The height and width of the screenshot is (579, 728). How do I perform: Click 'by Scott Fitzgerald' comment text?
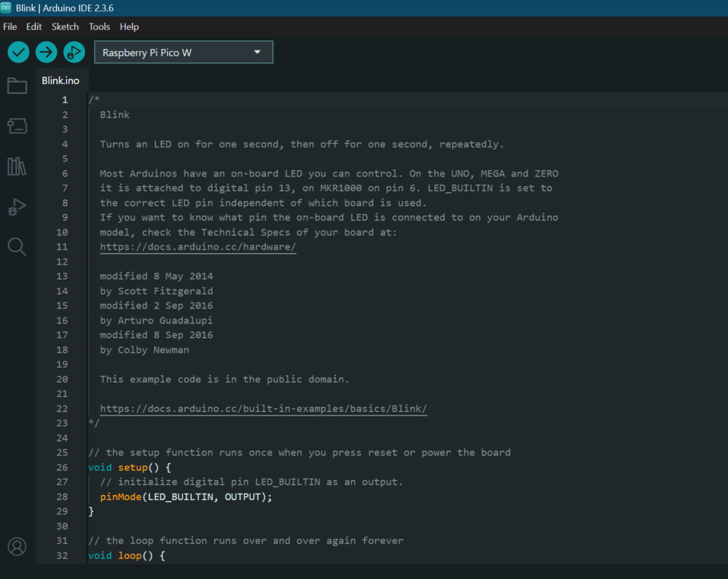tap(156, 291)
